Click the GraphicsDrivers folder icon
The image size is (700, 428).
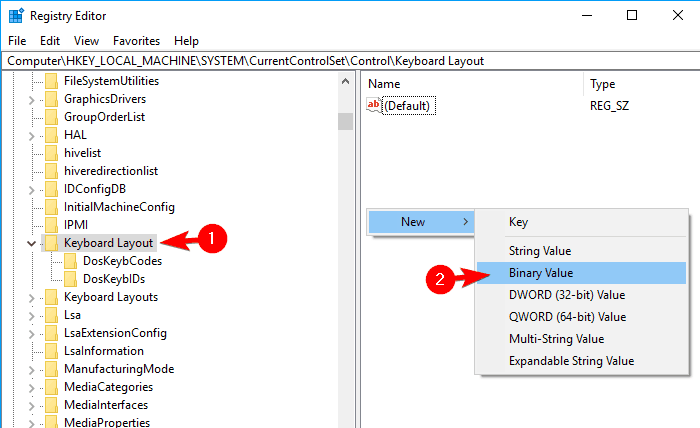point(51,99)
